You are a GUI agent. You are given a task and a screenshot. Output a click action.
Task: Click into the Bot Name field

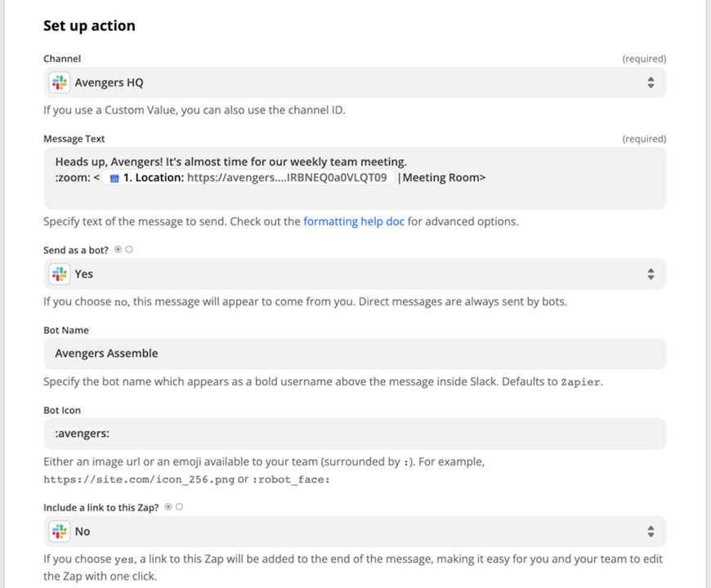coord(355,354)
